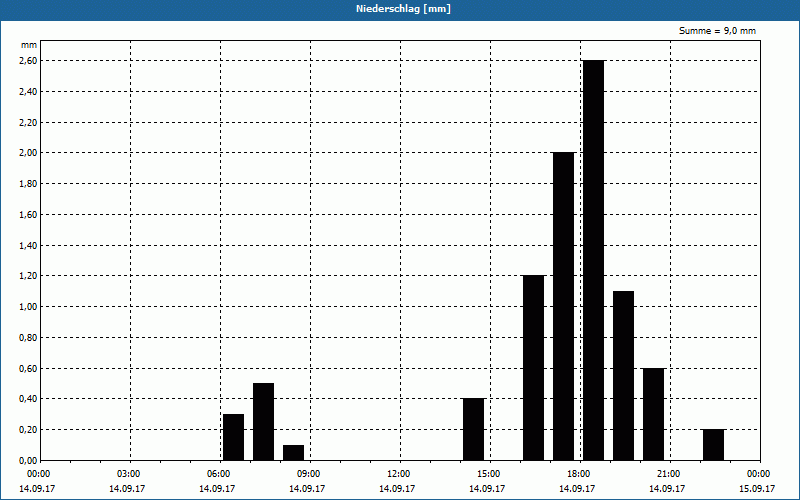Click the 0,60 y-axis label

[28, 368]
